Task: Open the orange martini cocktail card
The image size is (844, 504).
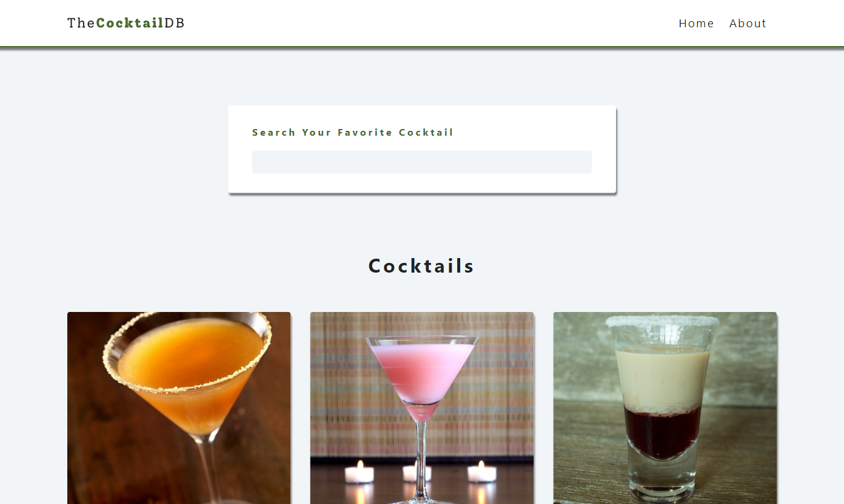Action: coord(179,408)
